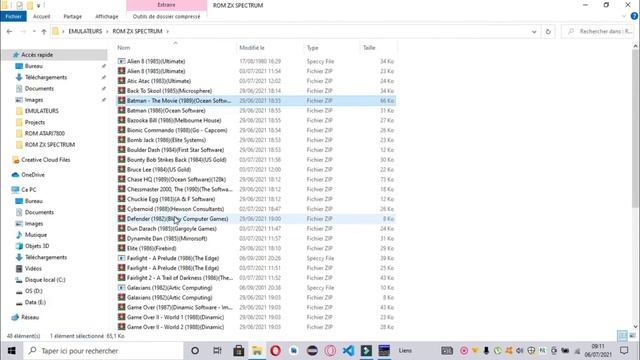Collapse the ribbon chevron
Viewport: 640px width, 360px height.
tap(624, 16)
